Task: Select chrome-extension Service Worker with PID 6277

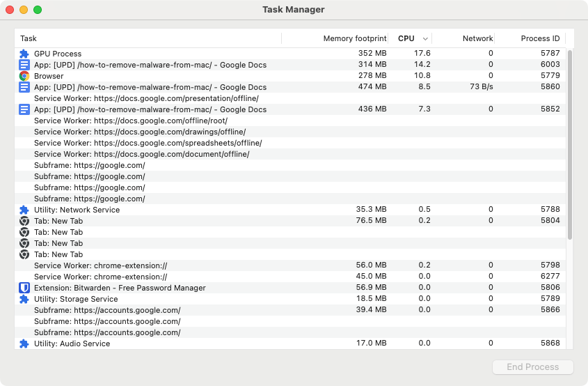Action: (x=290, y=277)
